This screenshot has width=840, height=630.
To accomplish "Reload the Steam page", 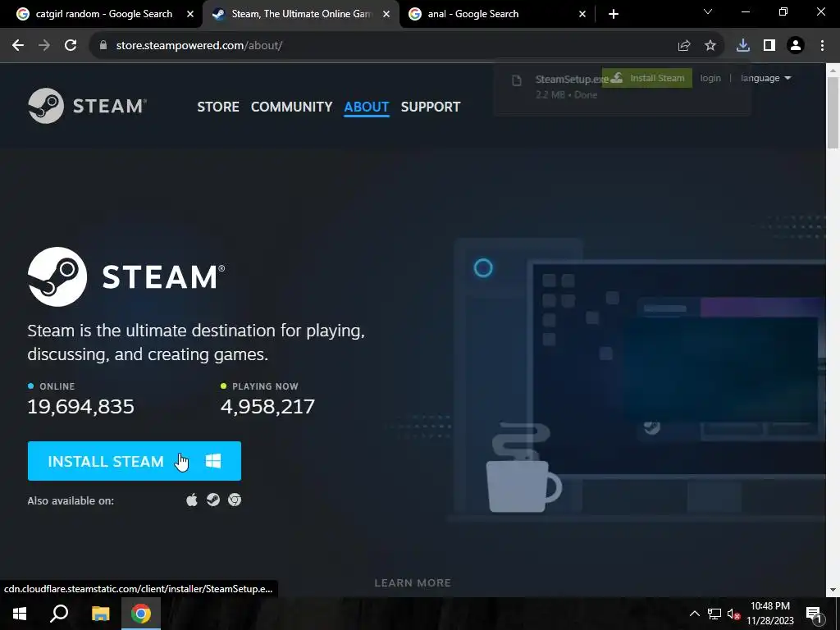I will click(x=71, y=46).
